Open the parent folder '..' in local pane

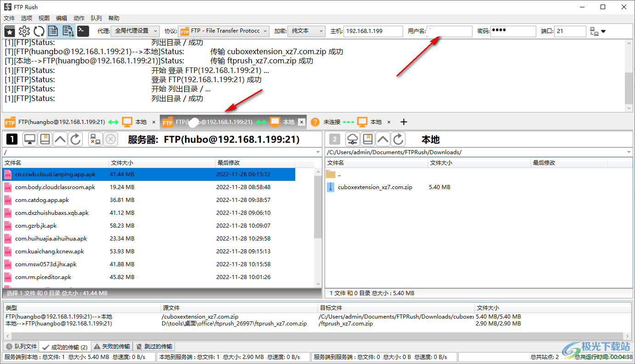tap(331, 174)
